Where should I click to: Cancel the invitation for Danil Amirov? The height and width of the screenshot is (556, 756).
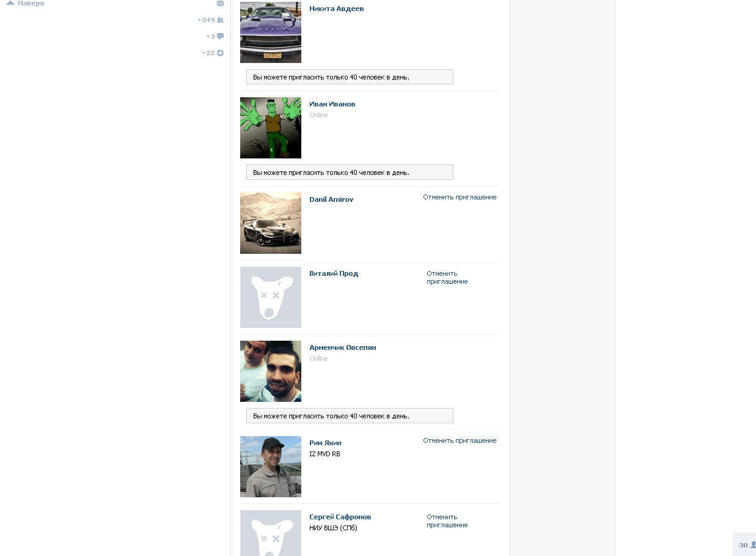pyautogui.click(x=460, y=198)
